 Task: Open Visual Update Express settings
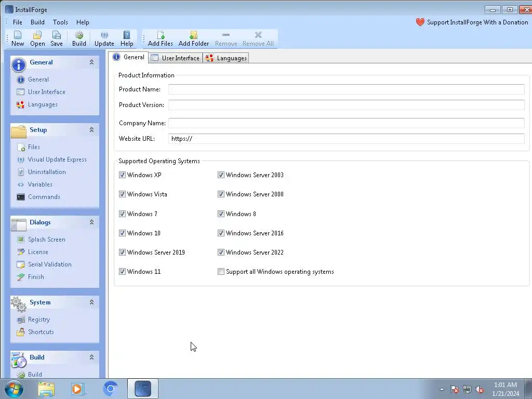51,159
